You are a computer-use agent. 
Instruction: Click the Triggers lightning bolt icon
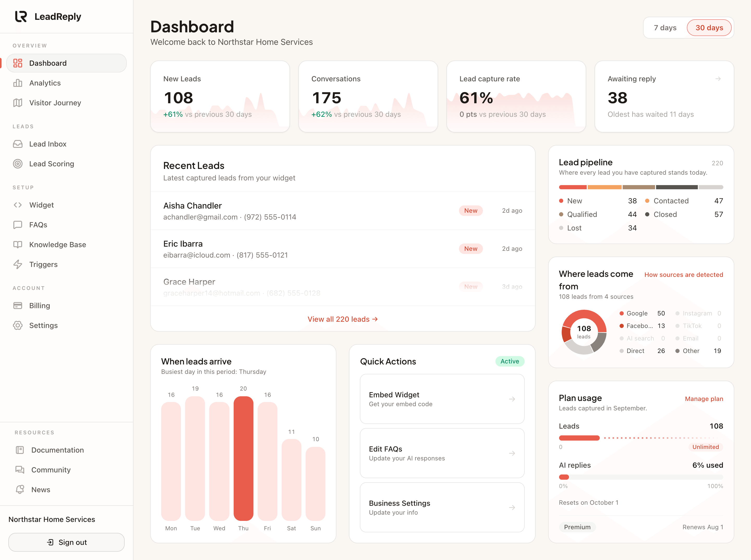[18, 264]
